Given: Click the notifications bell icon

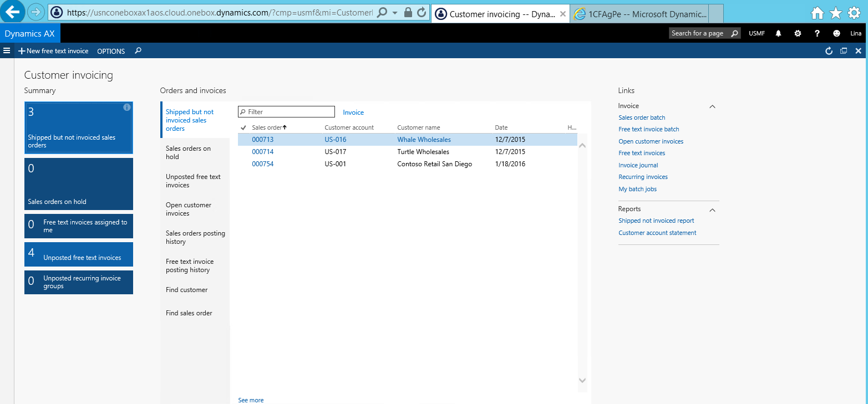Looking at the screenshot, I should pyautogui.click(x=778, y=33).
